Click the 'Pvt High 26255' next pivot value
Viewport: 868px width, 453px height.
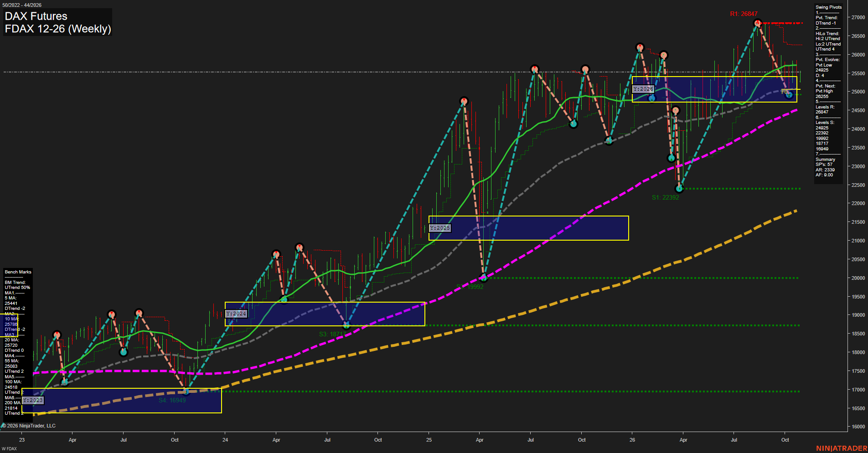[x=824, y=94]
